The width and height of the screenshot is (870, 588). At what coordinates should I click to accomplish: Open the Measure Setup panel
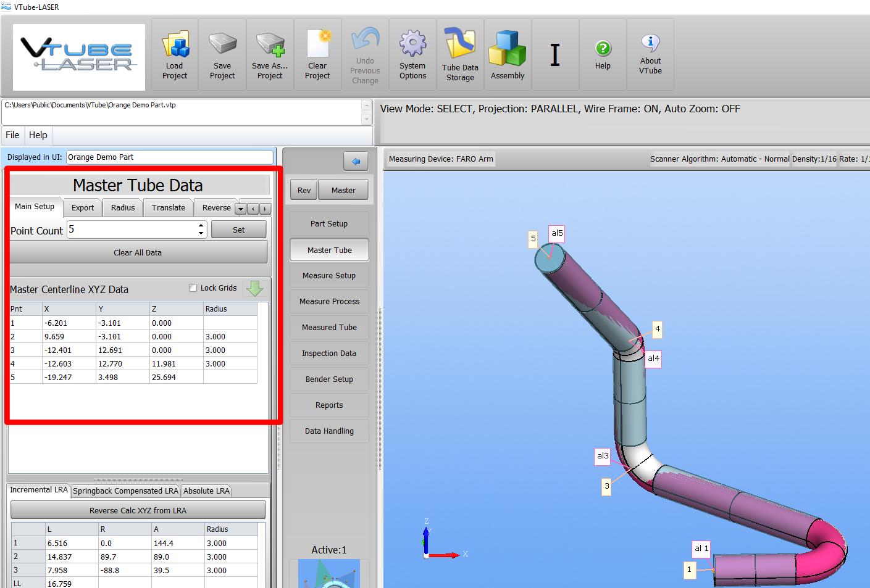point(329,276)
